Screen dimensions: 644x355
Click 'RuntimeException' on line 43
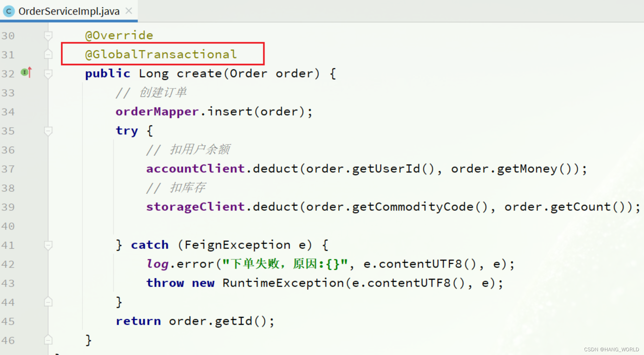[x=283, y=283]
